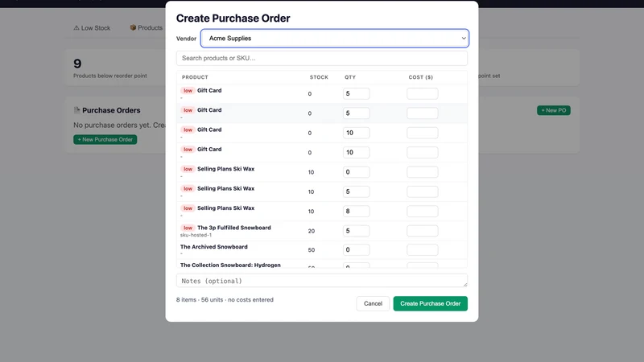Screen dimensions: 644x362
Task: Click the number 9 low stock count
Action: (77, 64)
